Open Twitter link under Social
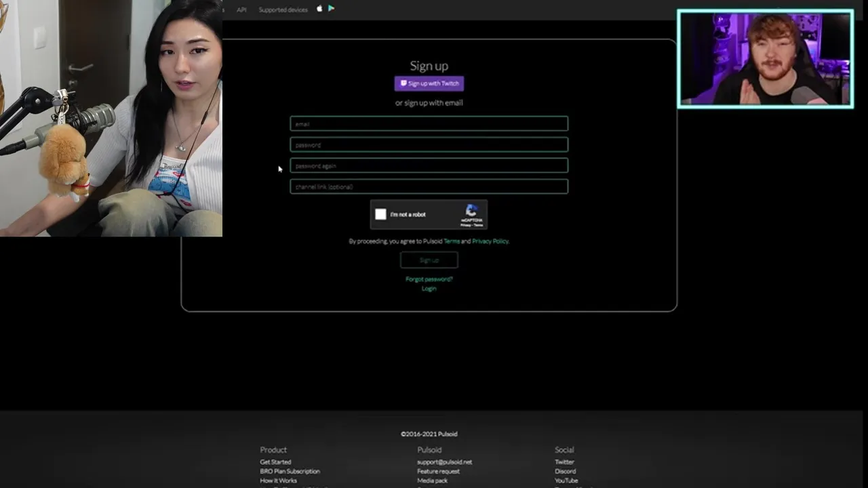 (x=564, y=462)
